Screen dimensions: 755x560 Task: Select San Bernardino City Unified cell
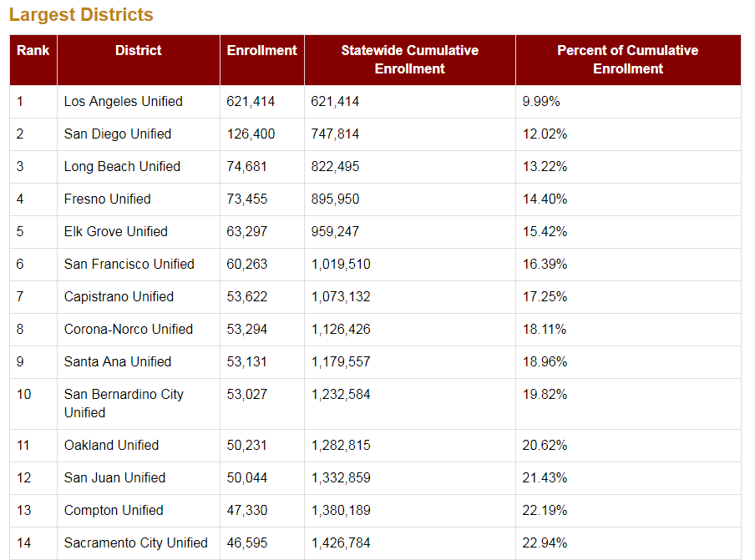[x=124, y=403]
